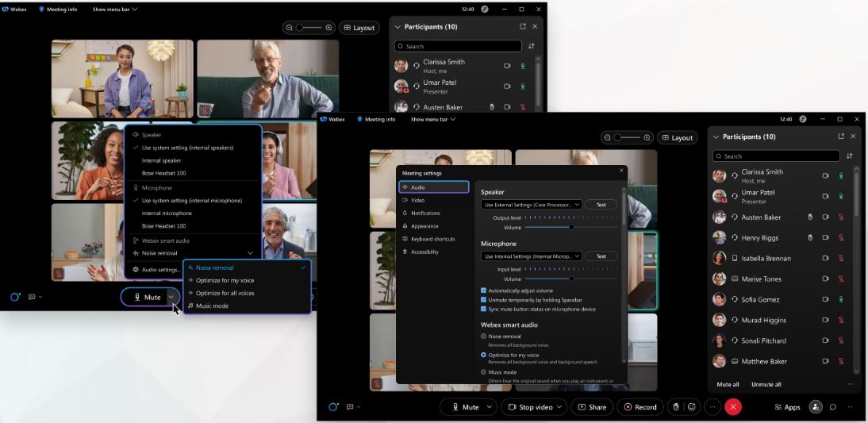Click Matthew Baker's muted microphone icon
This screenshot has width=868, height=423.
tap(842, 361)
